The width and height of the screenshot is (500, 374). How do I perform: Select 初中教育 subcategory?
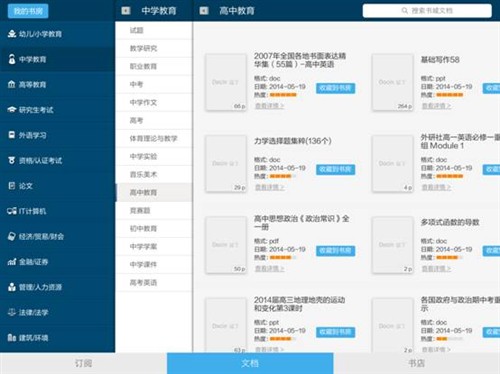pyautogui.click(x=154, y=228)
